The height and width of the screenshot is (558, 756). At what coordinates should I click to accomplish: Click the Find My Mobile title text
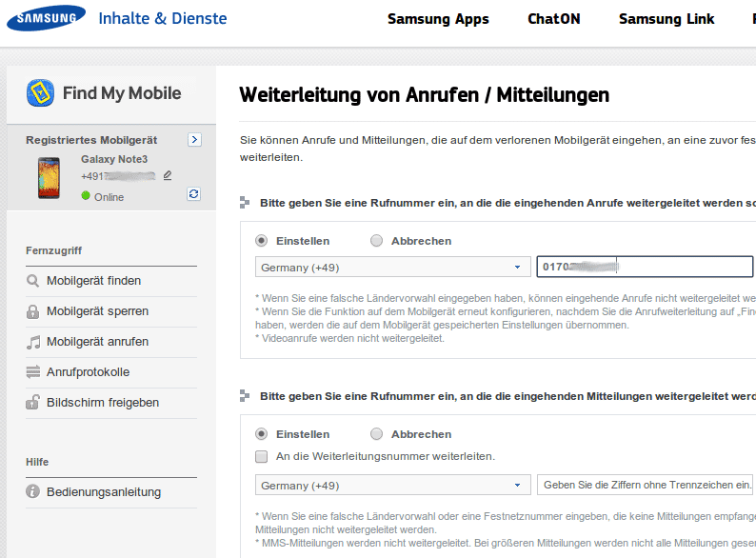click(x=122, y=93)
